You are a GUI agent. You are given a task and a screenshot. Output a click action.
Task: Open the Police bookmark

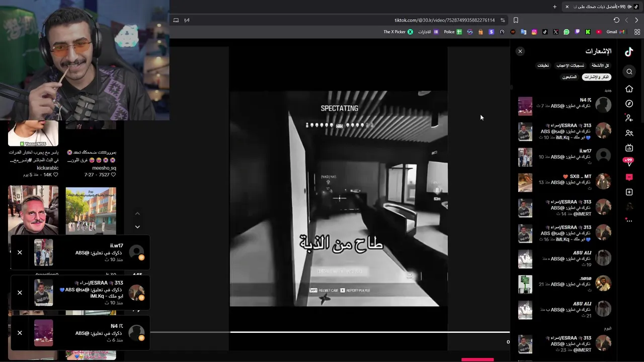click(453, 32)
